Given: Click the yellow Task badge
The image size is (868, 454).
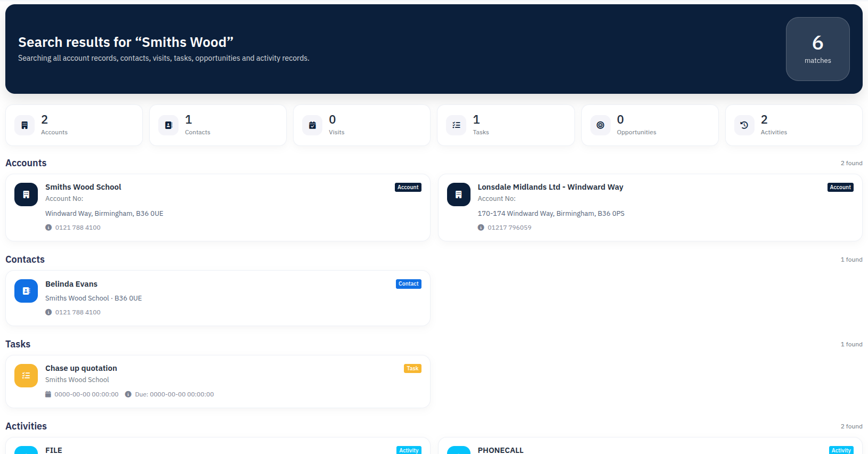Looking at the screenshot, I should (412, 369).
